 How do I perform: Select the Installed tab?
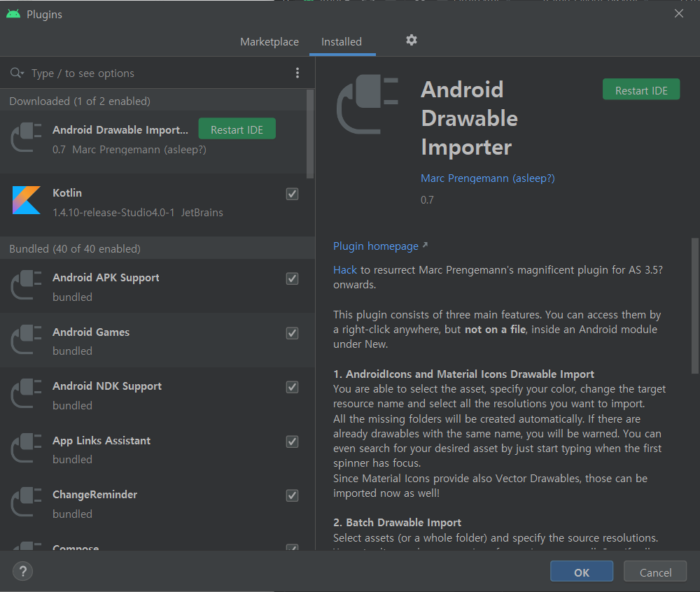point(342,42)
